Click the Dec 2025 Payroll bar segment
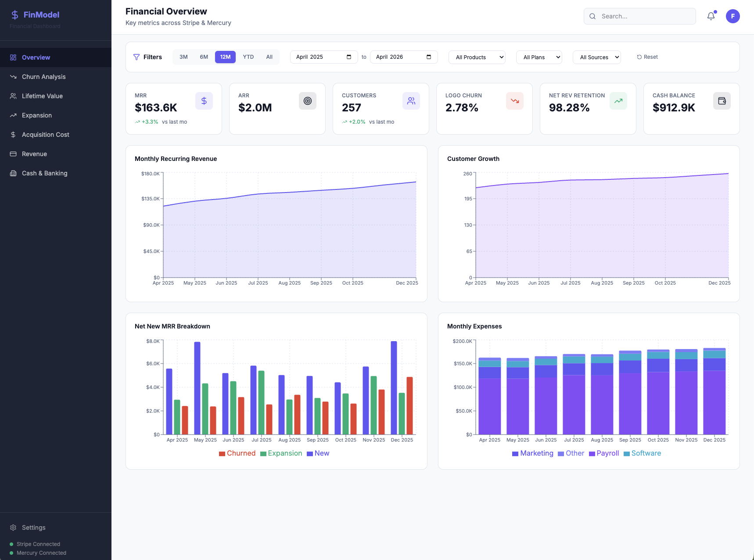754x560 pixels. point(715,403)
